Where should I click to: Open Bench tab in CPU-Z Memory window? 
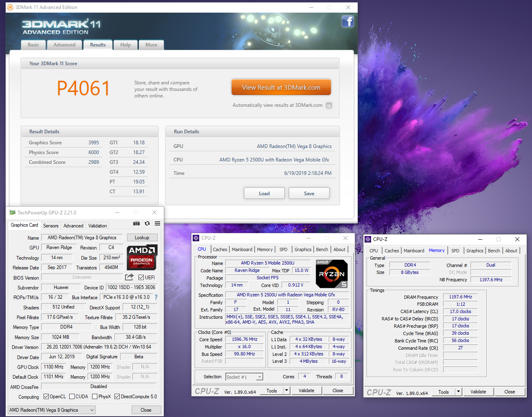tap(494, 251)
